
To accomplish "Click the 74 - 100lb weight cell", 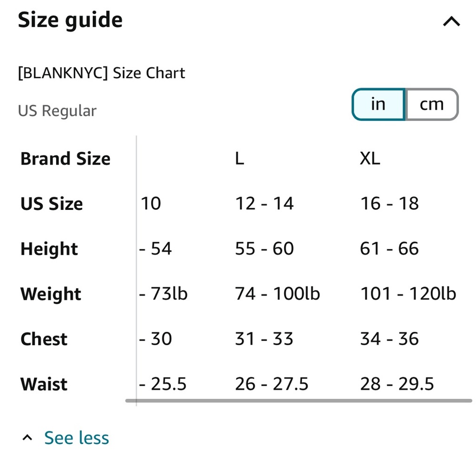I will (x=277, y=294).
